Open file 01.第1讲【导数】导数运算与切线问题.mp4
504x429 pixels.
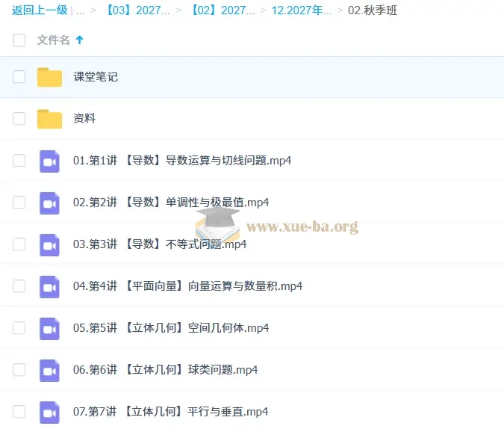pos(182,160)
